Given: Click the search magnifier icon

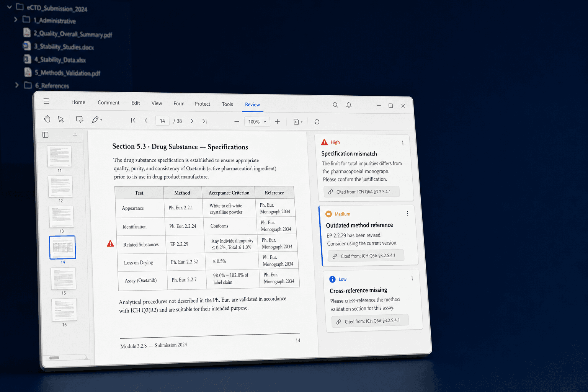Looking at the screenshot, I should pos(335,105).
